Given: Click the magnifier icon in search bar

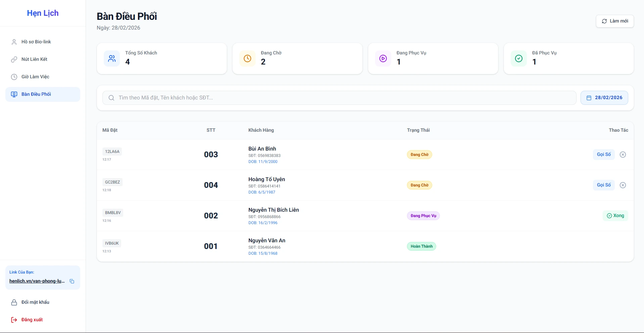Looking at the screenshot, I should 111,98.
